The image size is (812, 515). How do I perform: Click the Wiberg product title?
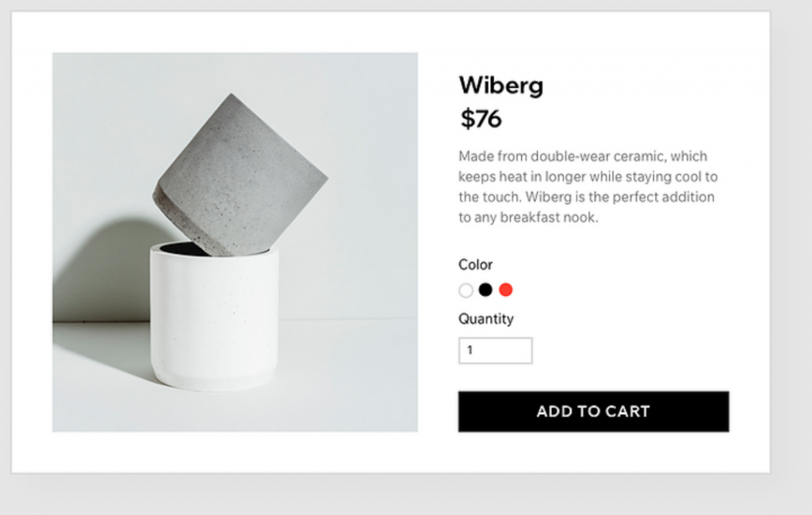pos(500,86)
